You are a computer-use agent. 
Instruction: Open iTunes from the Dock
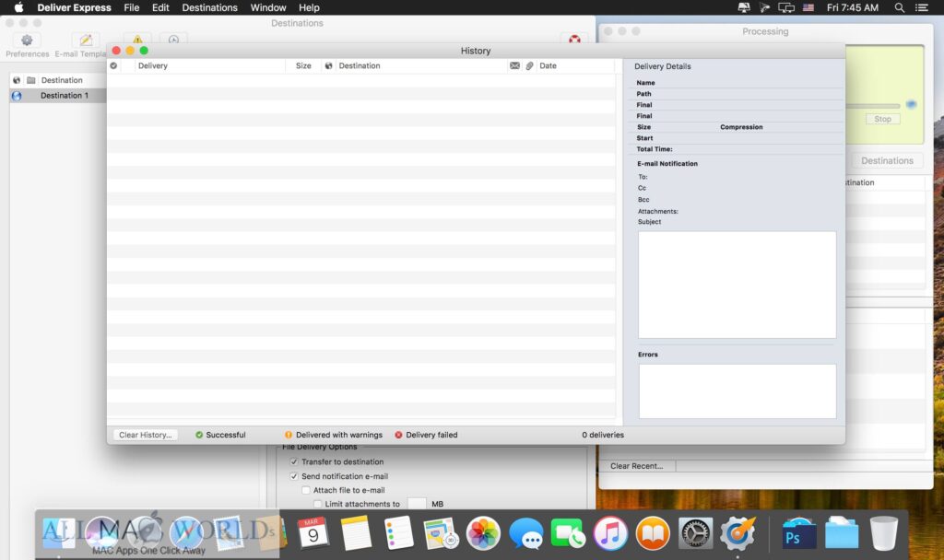pos(610,533)
